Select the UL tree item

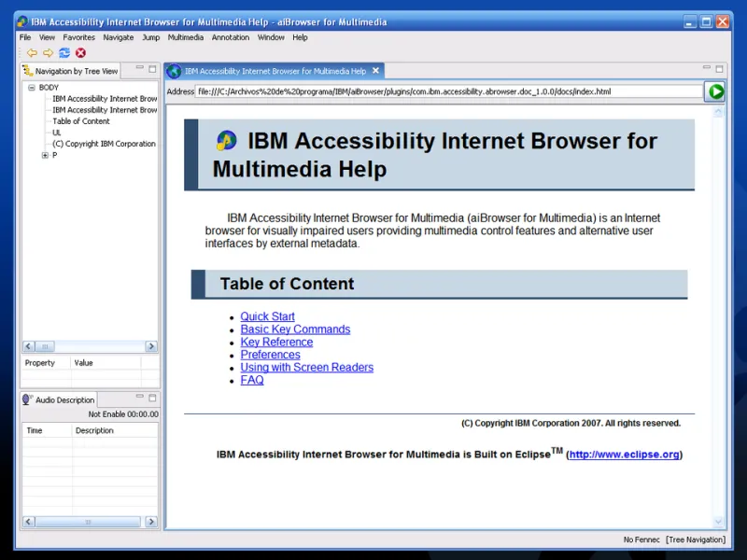pos(57,133)
